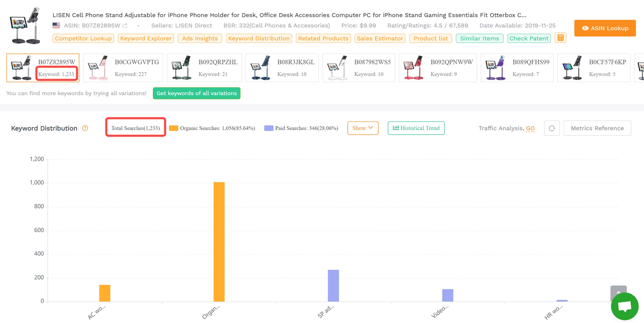Toggle Organic Searches legend series
Screen dimensions: 644x323
point(212,128)
